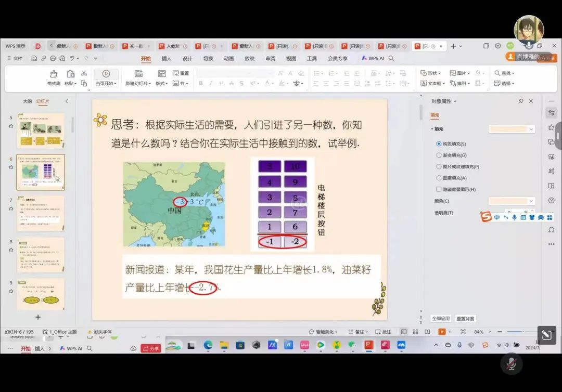This screenshot has height=392, width=562.
Task: Switch to the Animation (动画) ribbon tab
Action: 229,59
